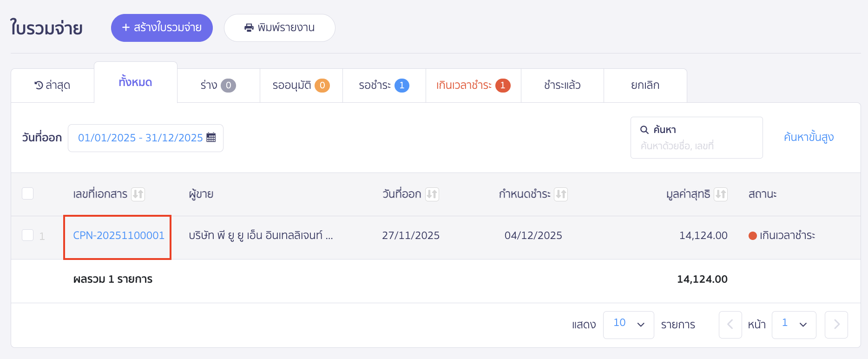Screen dimensions: 868x359
Task: Sort by the วันที่ออก column sort icon
Action: [433, 194]
